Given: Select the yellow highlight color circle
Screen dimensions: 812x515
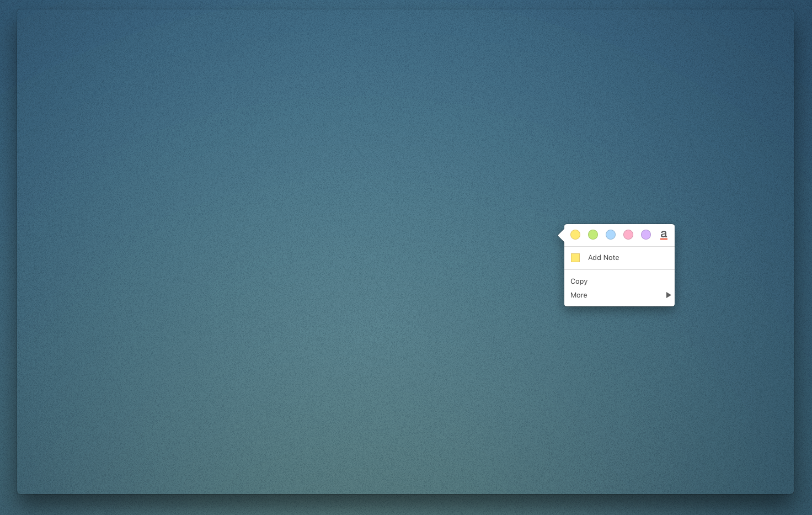Looking at the screenshot, I should click(575, 235).
